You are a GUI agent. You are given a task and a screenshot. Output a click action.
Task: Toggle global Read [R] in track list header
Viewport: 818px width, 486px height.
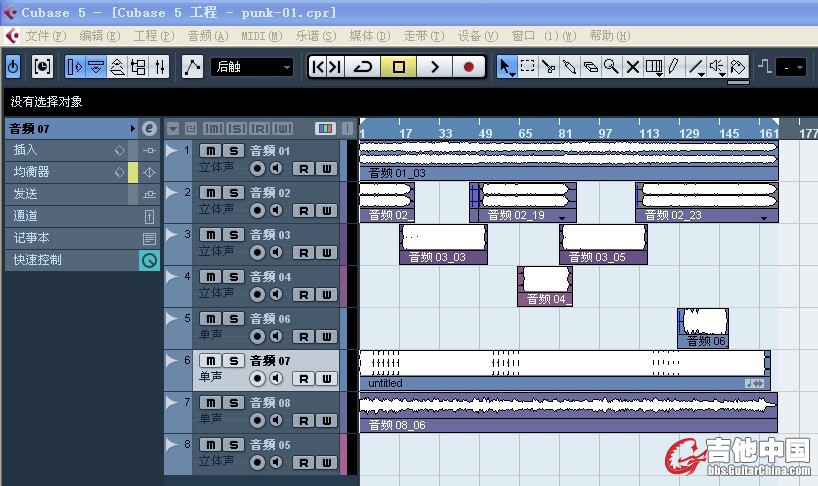tap(259, 128)
